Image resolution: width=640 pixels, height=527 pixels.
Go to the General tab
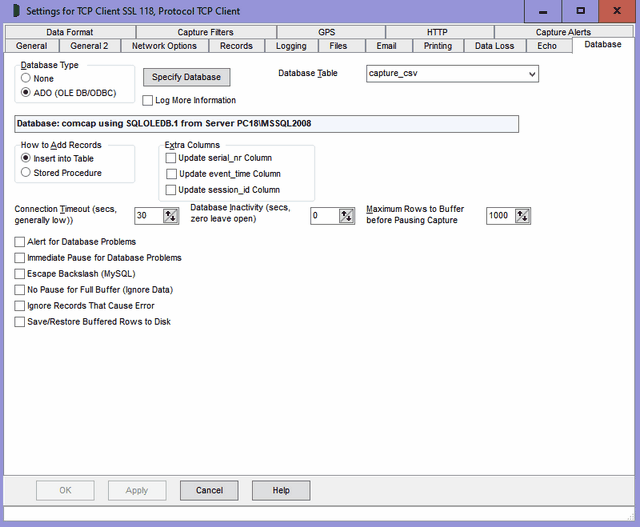click(31, 46)
